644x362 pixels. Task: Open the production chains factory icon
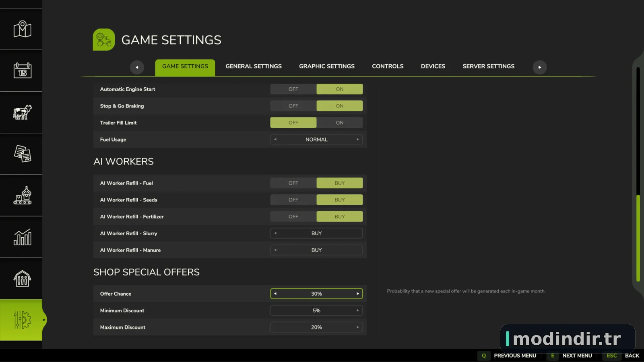click(22, 195)
